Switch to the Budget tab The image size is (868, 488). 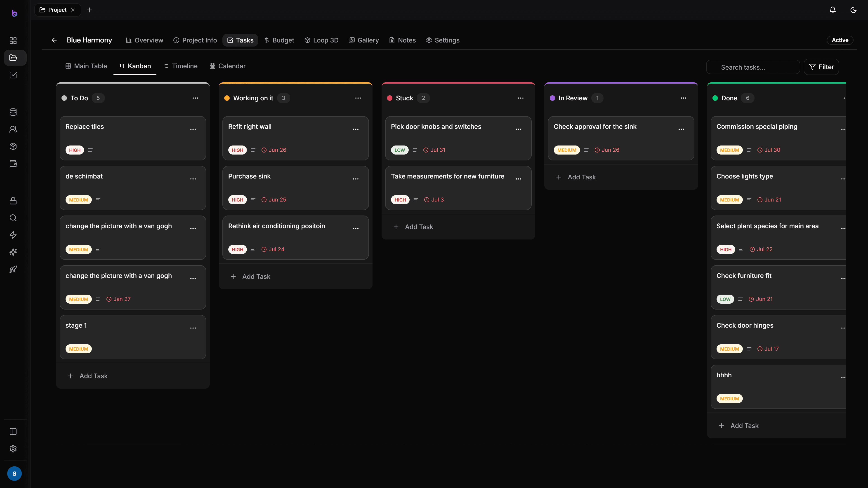pyautogui.click(x=279, y=40)
